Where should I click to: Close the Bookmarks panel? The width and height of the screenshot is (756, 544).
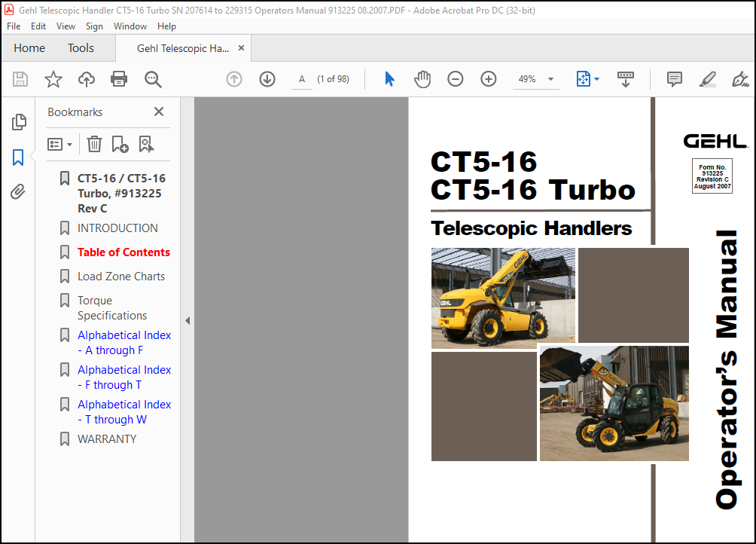pyautogui.click(x=159, y=112)
